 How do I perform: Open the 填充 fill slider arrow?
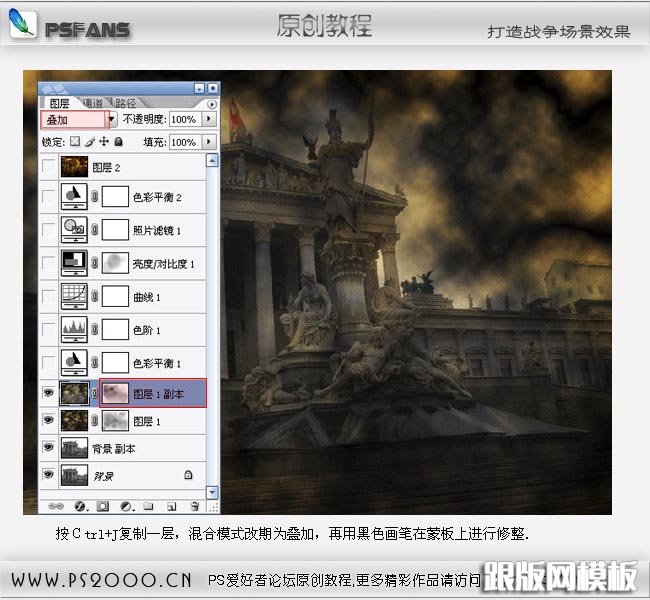tap(209, 142)
